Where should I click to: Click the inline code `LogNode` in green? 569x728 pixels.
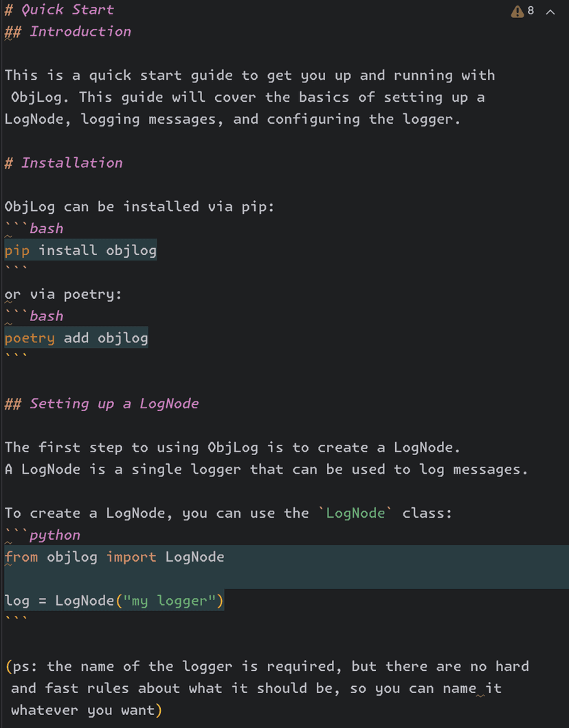click(355, 514)
